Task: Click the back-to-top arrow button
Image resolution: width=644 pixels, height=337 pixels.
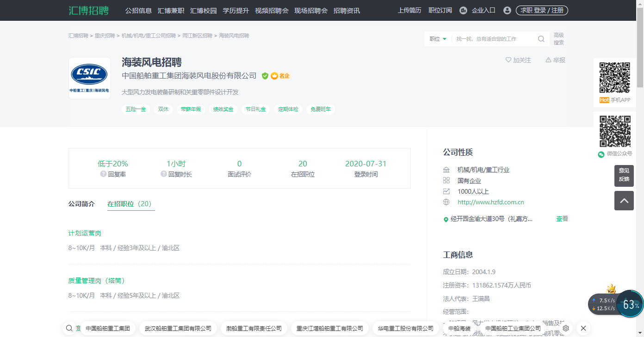Action: (x=624, y=201)
